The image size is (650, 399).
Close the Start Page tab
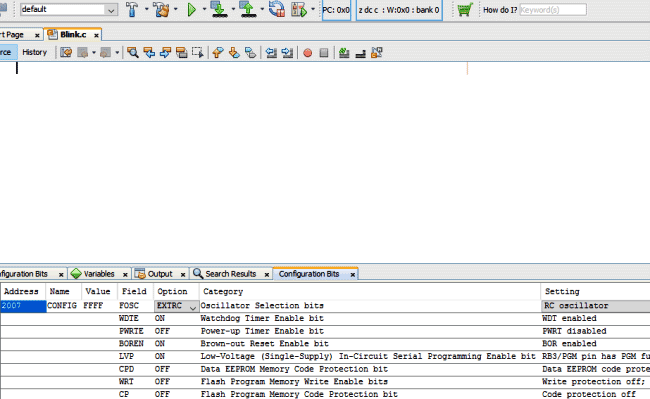(37, 36)
